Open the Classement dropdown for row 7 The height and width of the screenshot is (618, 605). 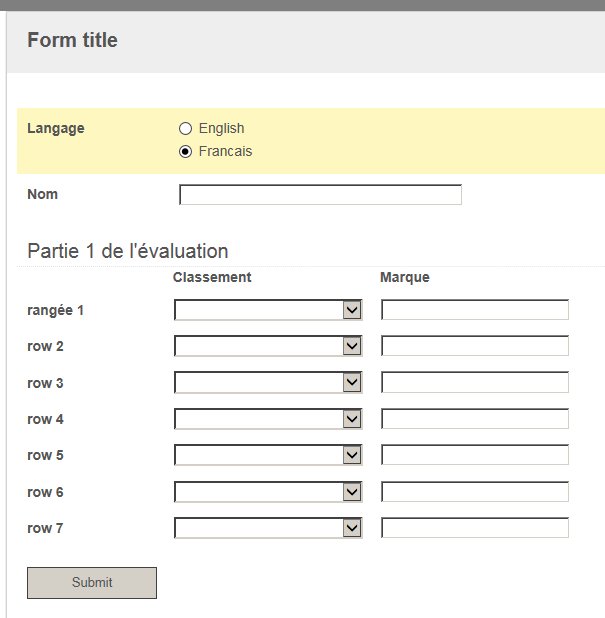point(267,528)
